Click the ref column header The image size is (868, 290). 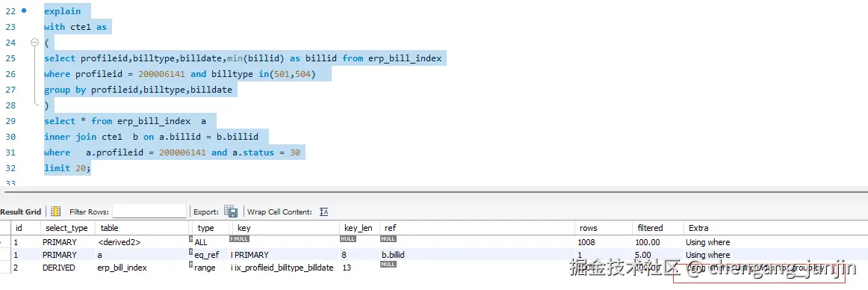[x=390, y=228]
